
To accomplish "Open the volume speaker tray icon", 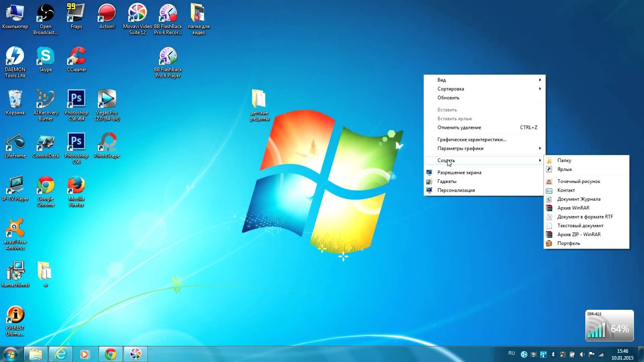I will coord(582,354).
